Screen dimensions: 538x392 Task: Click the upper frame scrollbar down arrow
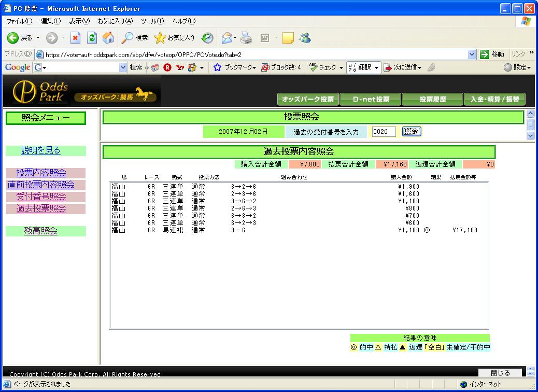530,135
